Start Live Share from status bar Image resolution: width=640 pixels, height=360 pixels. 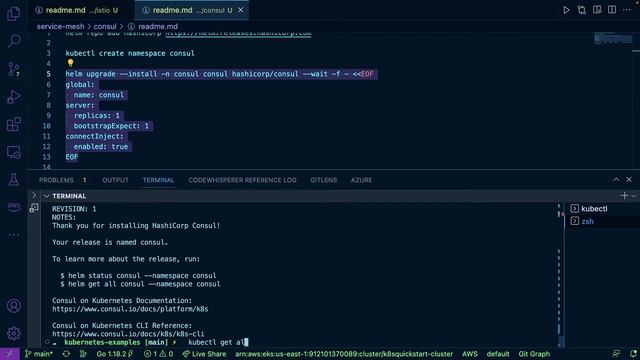coord(204,354)
